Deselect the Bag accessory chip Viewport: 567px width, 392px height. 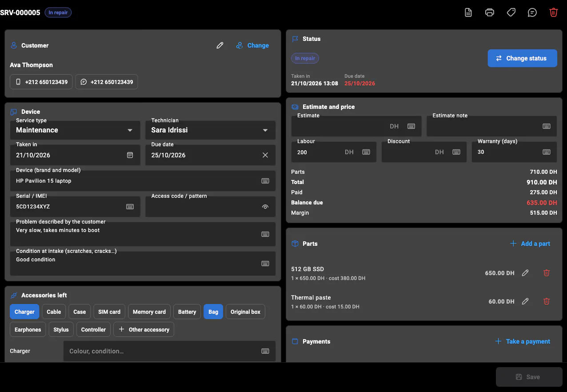[x=213, y=312]
